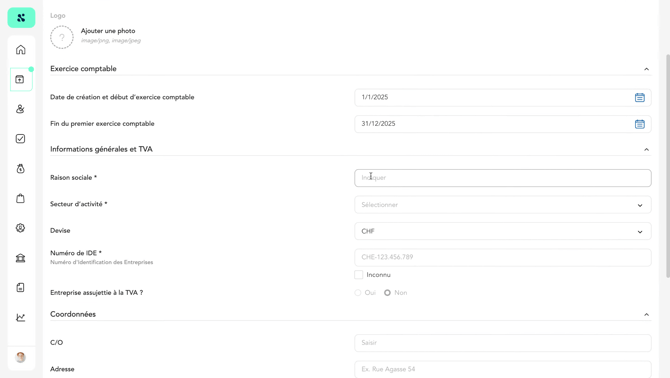Open the shopping bag icon in sidebar
The height and width of the screenshot is (378, 670).
pos(21,198)
